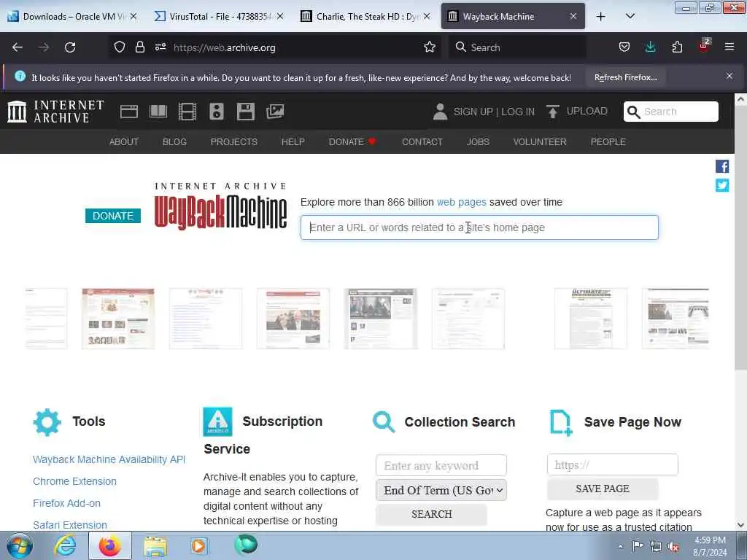
Task: Click the user avatar icon beside Sign Up
Action: tap(440, 112)
